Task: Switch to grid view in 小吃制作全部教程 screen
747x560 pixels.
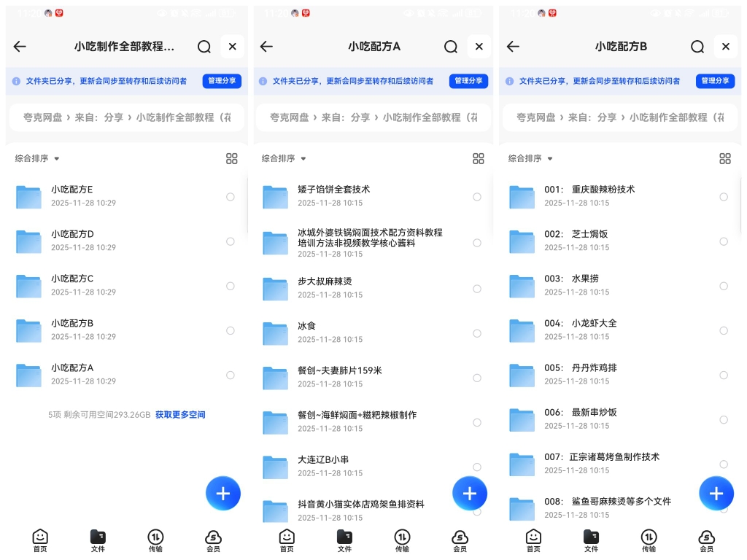Action: [x=232, y=159]
